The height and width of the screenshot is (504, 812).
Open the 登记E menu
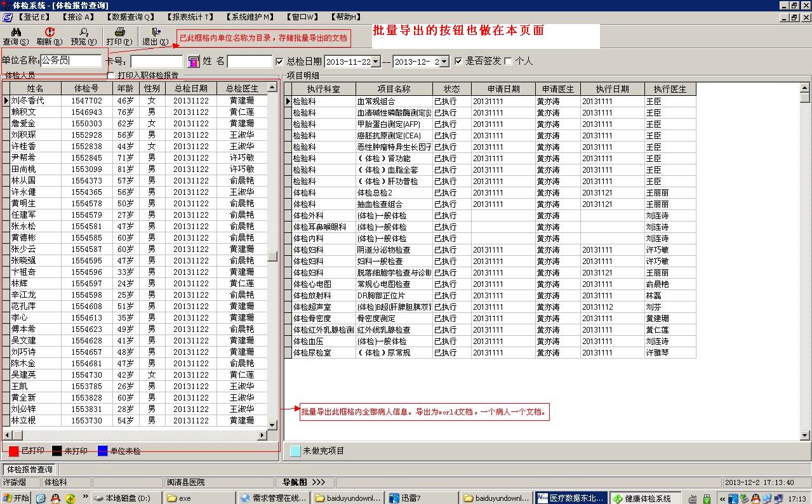pyautogui.click(x=34, y=17)
